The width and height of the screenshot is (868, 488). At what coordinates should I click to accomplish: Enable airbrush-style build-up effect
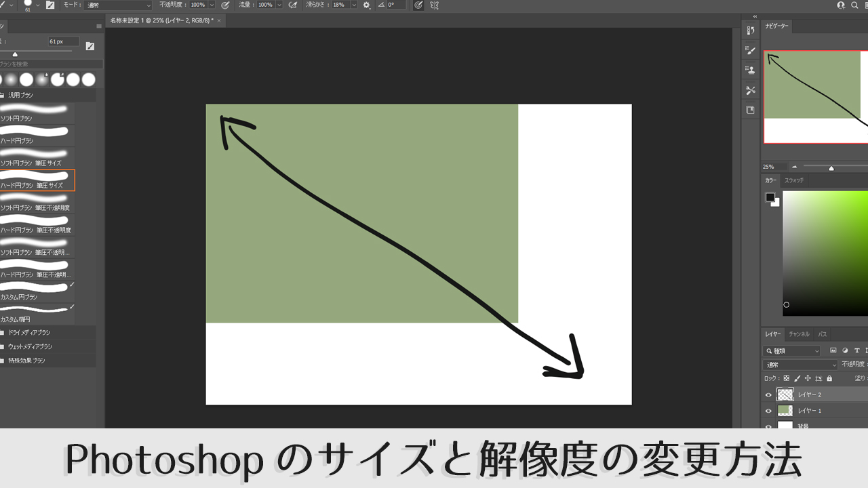pyautogui.click(x=293, y=5)
